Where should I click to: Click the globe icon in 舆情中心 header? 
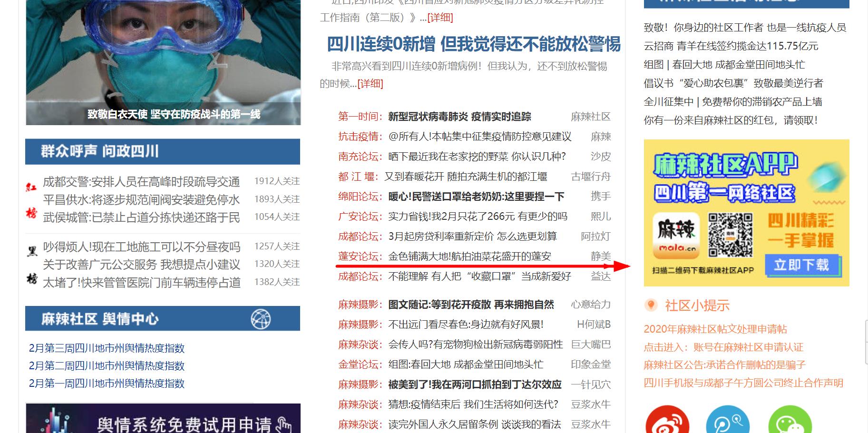[261, 319]
